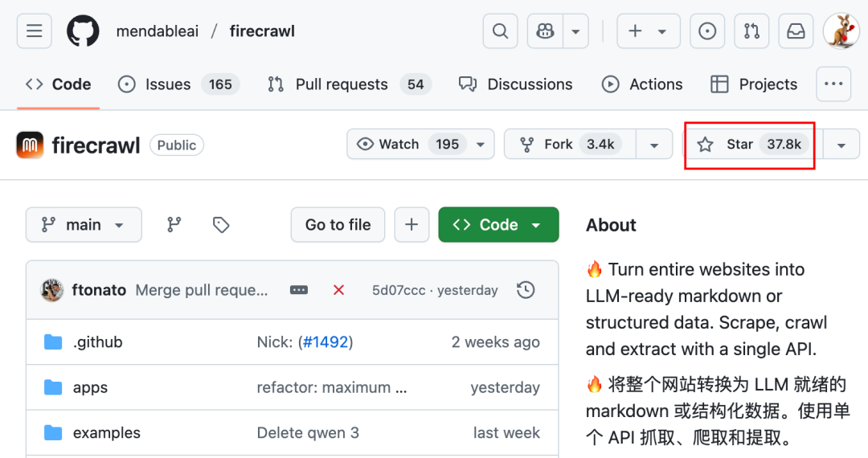Click the Issues count badge 165
The image size is (868, 458).
[220, 84]
